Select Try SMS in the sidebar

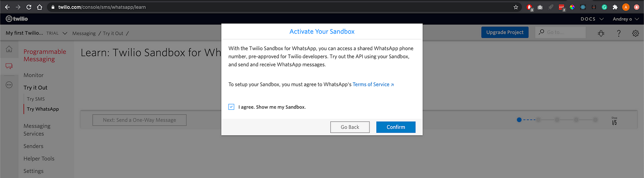[36, 99]
